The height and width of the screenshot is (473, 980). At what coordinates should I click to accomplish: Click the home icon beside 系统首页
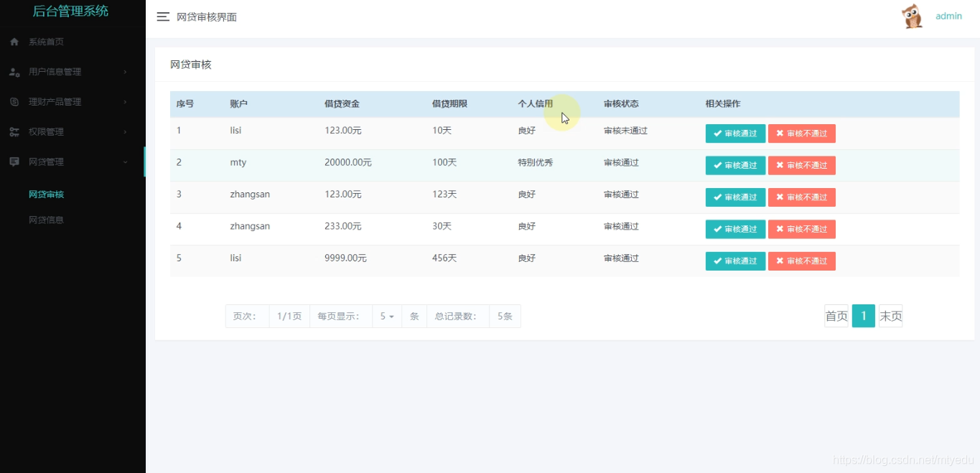(x=12, y=42)
